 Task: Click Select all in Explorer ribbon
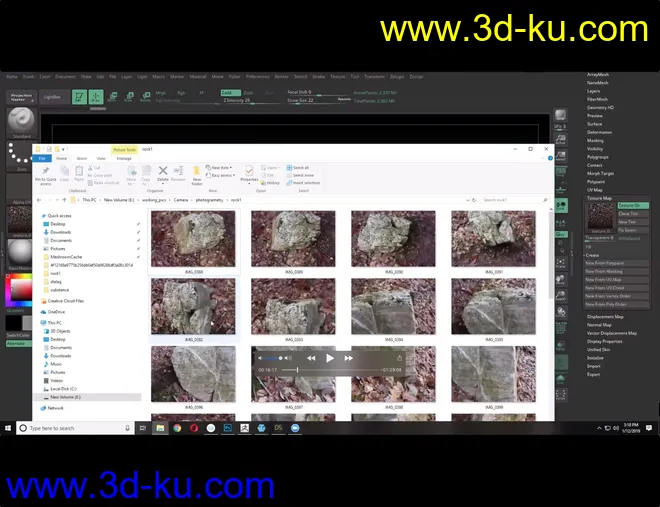[298, 167]
